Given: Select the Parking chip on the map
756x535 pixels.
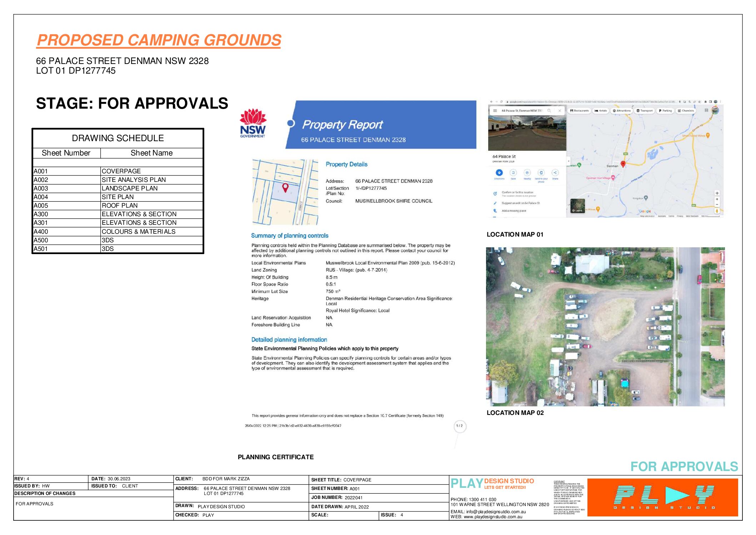Looking at the screenshot, I should coord(665,111).
